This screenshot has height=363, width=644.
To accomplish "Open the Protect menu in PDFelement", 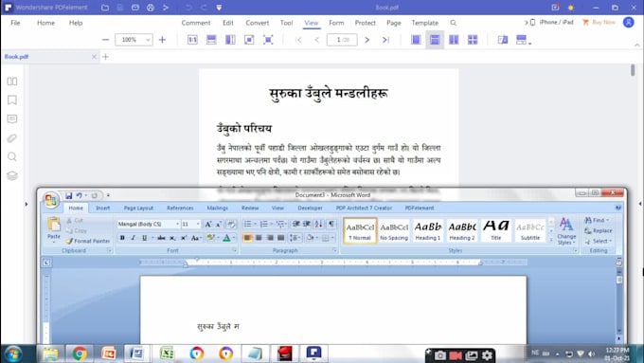I will [x=366, y=23].
